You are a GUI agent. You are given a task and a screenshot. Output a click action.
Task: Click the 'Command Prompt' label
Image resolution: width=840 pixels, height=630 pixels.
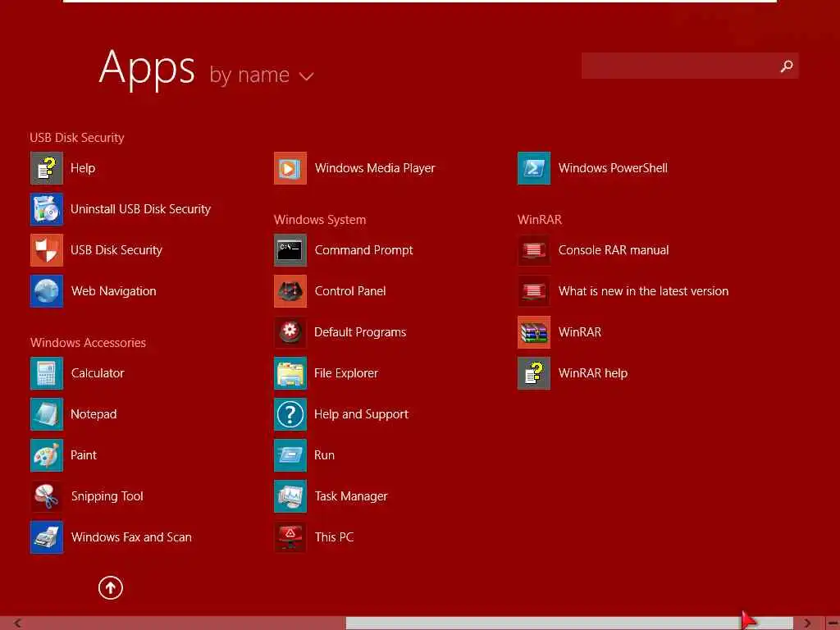363,250
